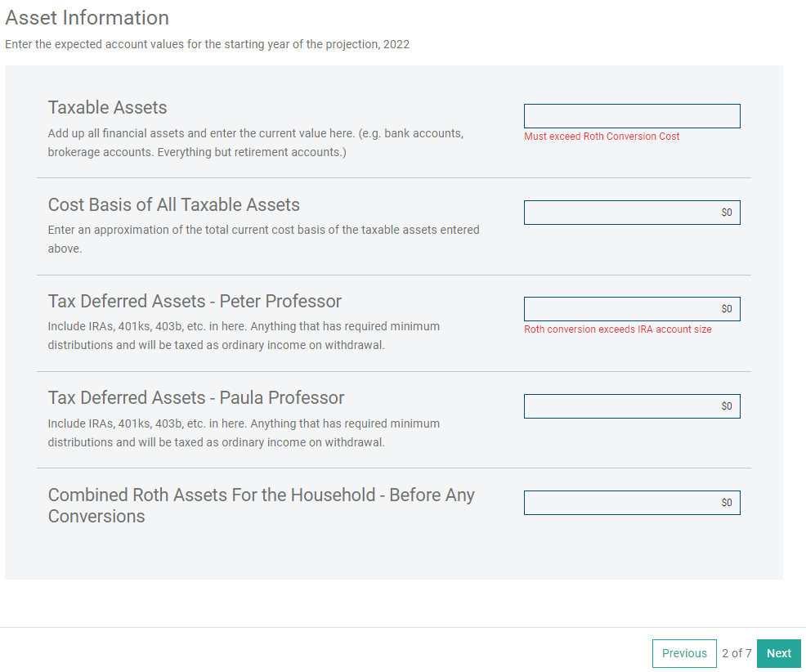Click the Taxable Assets input field
The image size is (806, 672).
631,116
